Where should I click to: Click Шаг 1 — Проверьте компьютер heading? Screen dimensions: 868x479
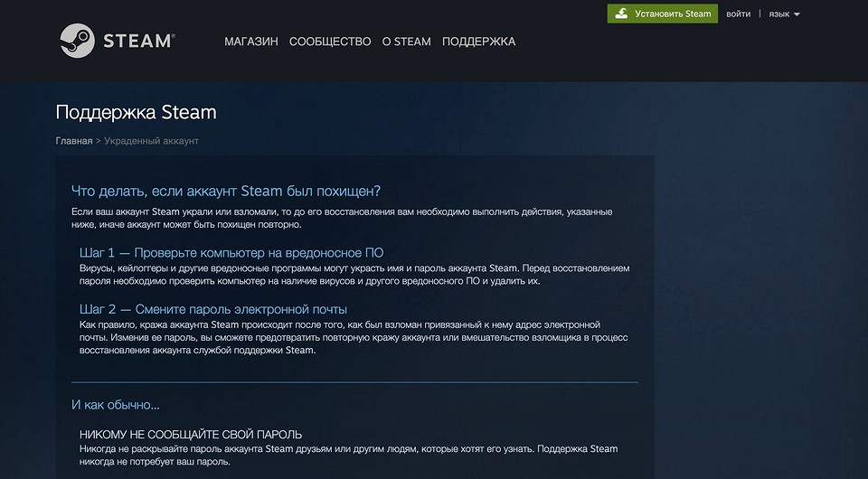coord(231,253)
